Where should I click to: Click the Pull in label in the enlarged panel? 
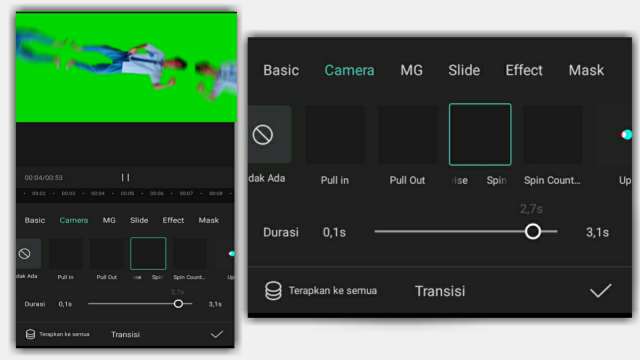coord(335,180)
